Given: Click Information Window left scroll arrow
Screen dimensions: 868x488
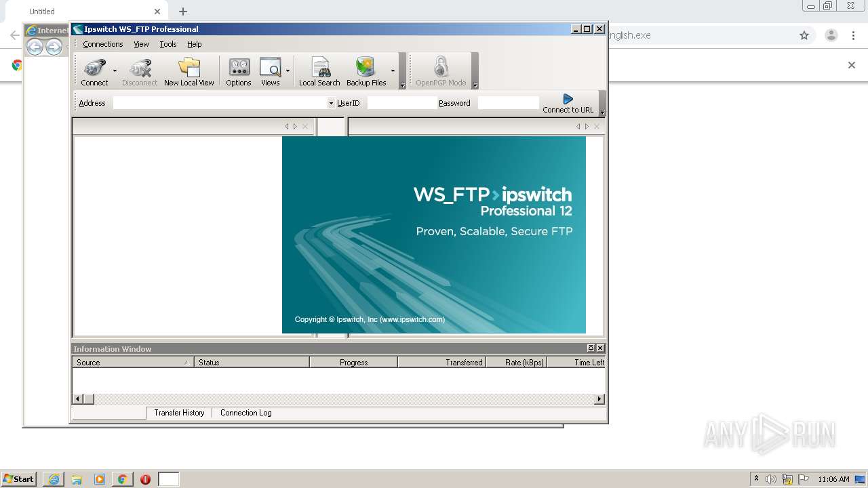Looking at the screenshot, I should [x=78, y=399].
